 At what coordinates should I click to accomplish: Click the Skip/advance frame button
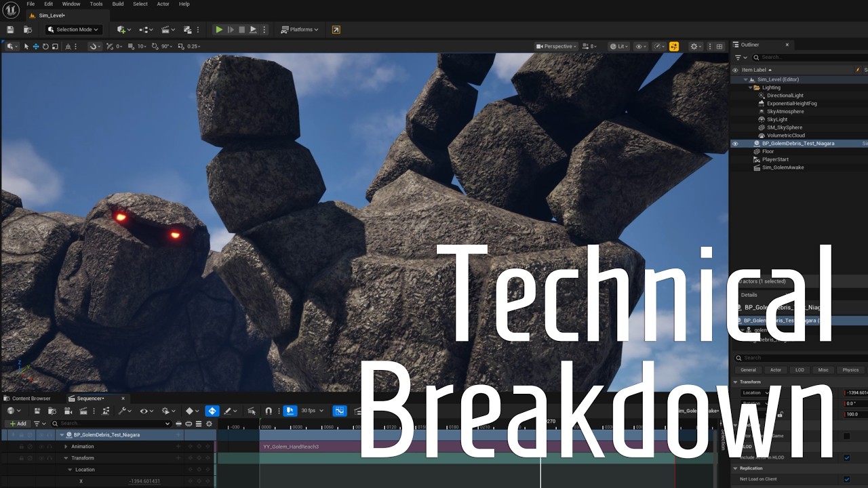point(231,30)
